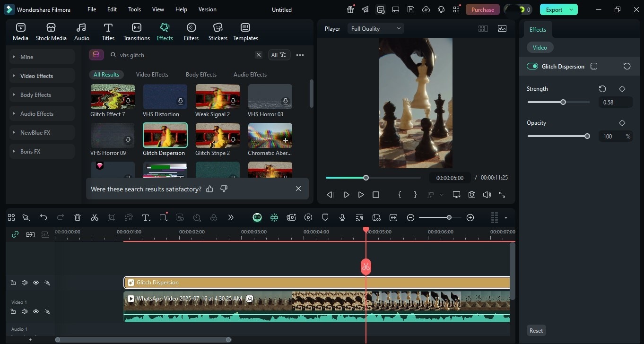Switch to Audio Effects results tab
Image resolution: width=644 pixels, height=344 pixels.
pos(250,74)
